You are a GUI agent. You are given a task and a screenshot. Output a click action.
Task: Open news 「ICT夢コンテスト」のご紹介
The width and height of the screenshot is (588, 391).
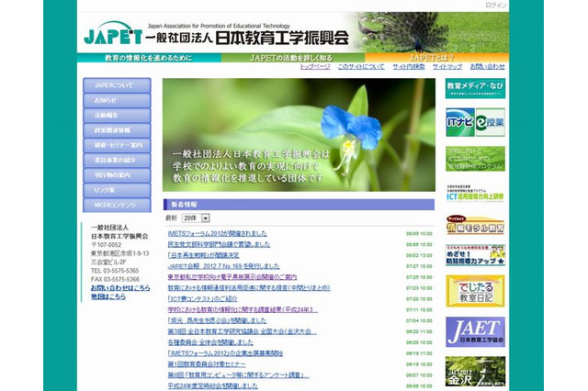(202, 298)
